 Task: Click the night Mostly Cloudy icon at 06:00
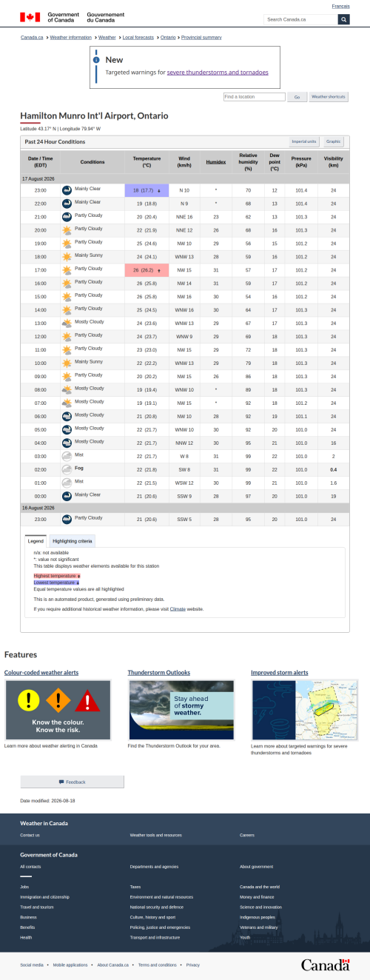(x=67, y=417)
